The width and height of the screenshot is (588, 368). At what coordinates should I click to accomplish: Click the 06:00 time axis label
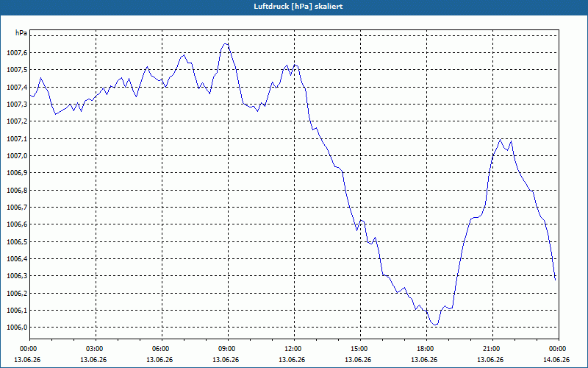162,348
